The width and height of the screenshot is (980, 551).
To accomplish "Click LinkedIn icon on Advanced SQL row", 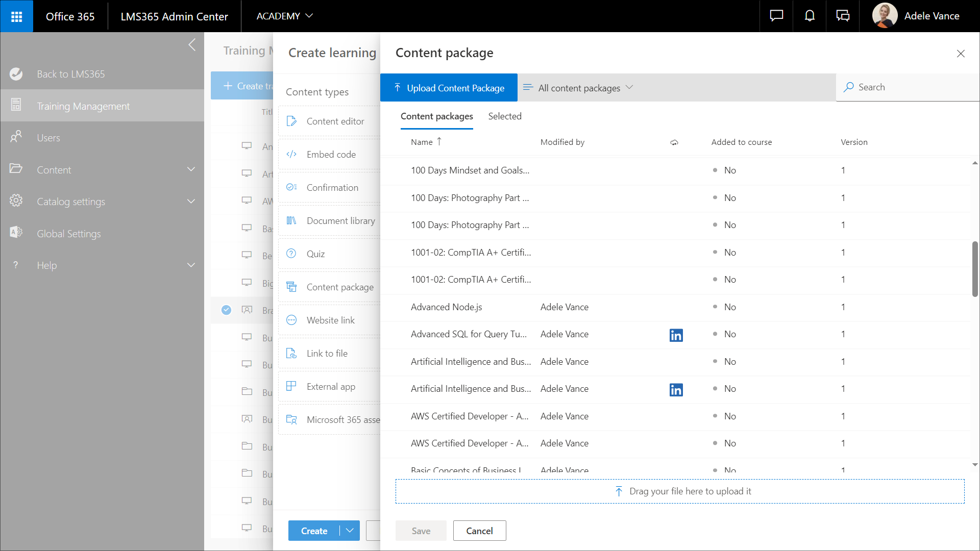I will point(676,335).
